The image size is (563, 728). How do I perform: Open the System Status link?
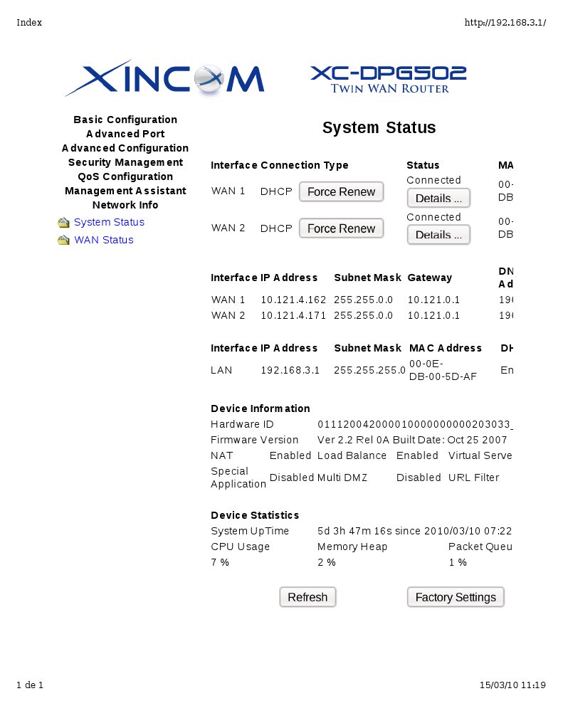click(x=109, y=222)
